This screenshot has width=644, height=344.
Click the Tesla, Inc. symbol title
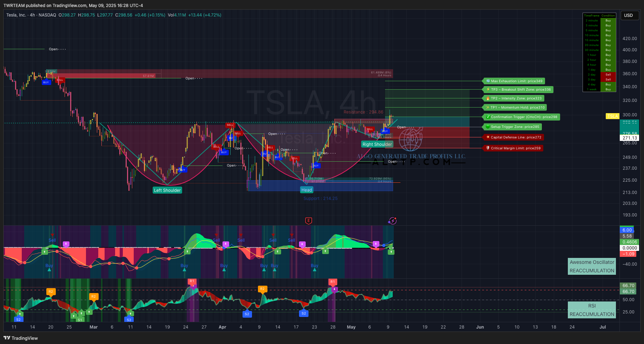coord(16,15)
